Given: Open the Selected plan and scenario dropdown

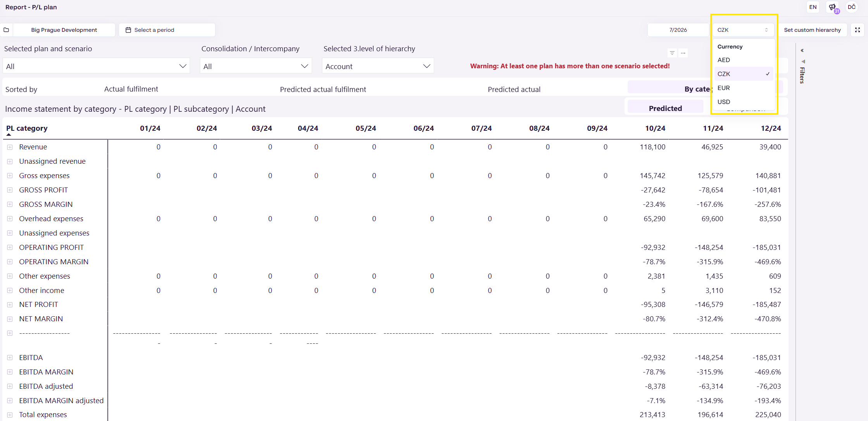Looking at the screenshot, I should pos(96,66).
